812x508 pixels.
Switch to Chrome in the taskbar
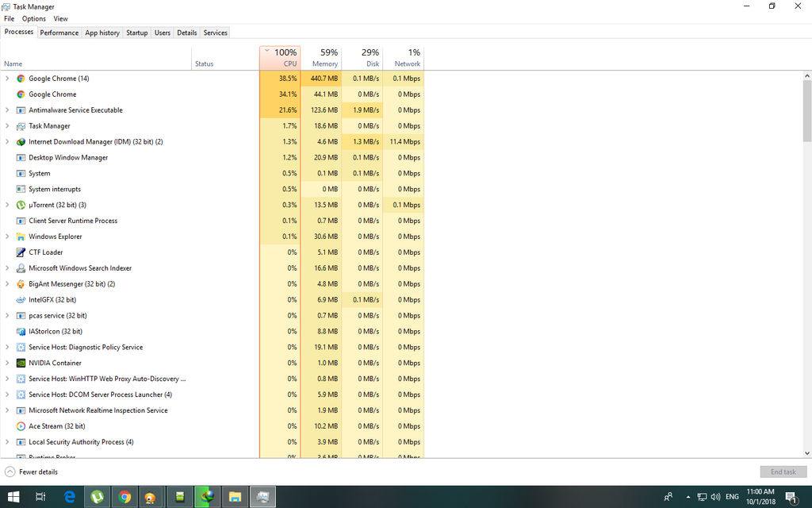pyautogui.click(x=124, y=497)
